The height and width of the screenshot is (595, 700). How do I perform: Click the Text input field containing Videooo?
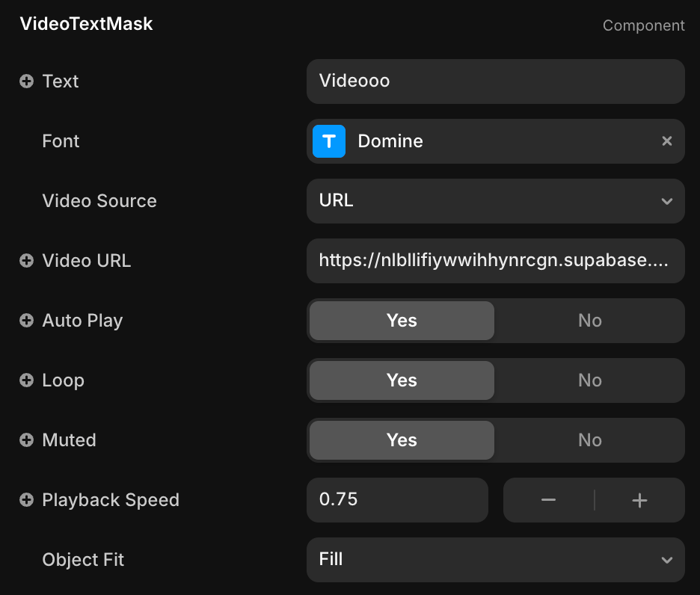pyautogui.click(x=495, y=81)
